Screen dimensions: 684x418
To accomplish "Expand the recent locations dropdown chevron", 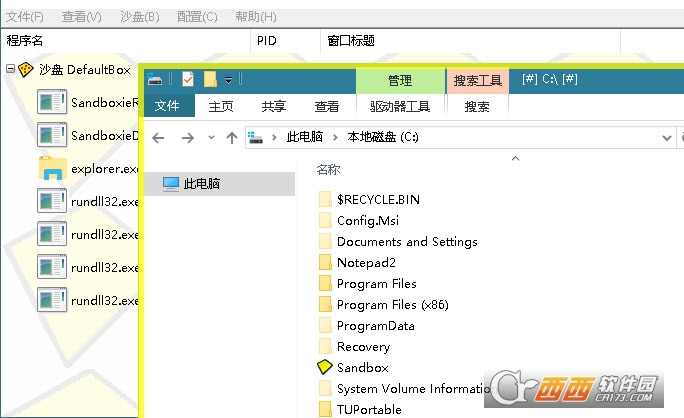I will click(211, 137).
